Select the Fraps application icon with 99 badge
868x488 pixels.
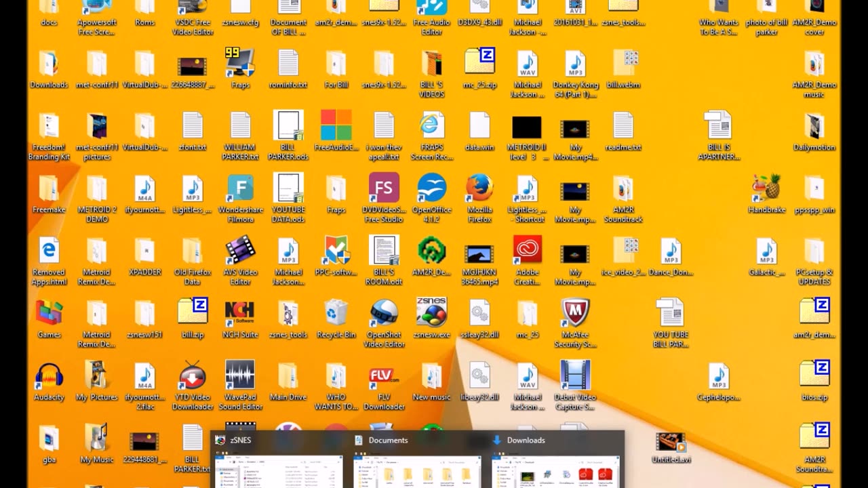click(240, 64)
